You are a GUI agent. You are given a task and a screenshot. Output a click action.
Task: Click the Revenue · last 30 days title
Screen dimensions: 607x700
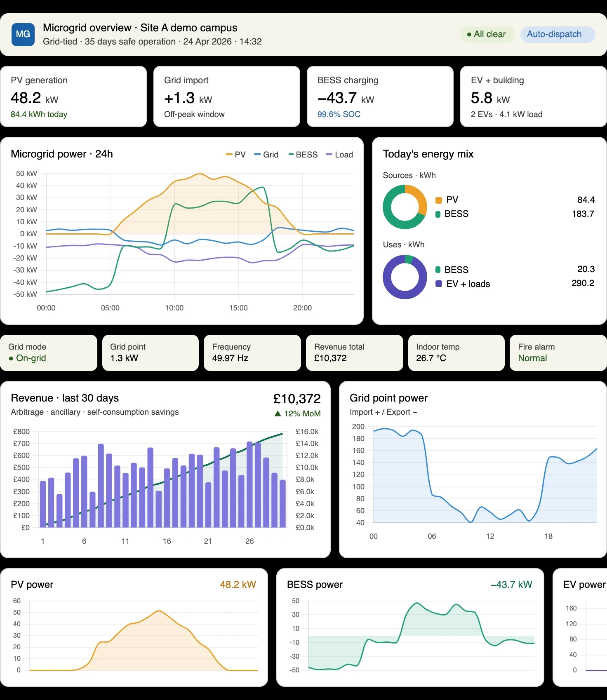pyautogui.click(x=65, y=398)
